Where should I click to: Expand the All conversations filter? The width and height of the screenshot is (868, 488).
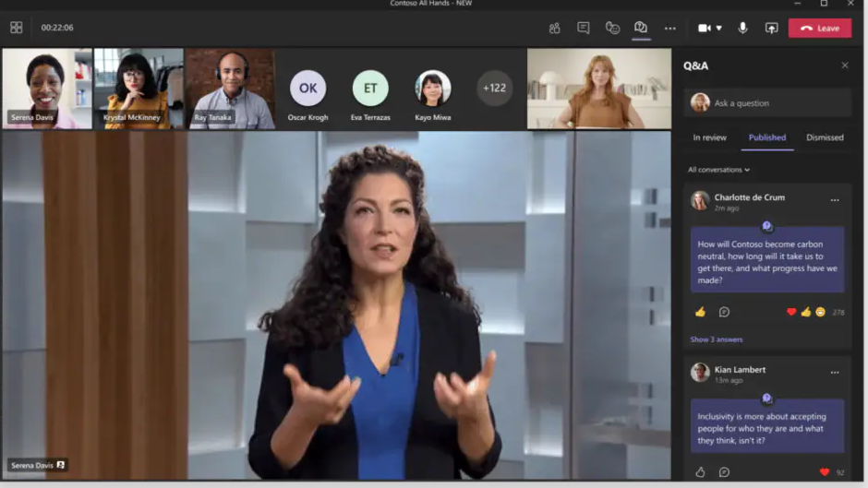pyautogui.click(x=718, y=170)
